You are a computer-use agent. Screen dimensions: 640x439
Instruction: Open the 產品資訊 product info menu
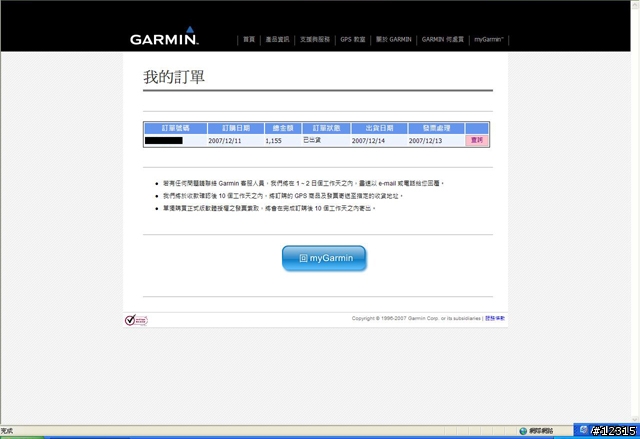(x=277, y=40)
